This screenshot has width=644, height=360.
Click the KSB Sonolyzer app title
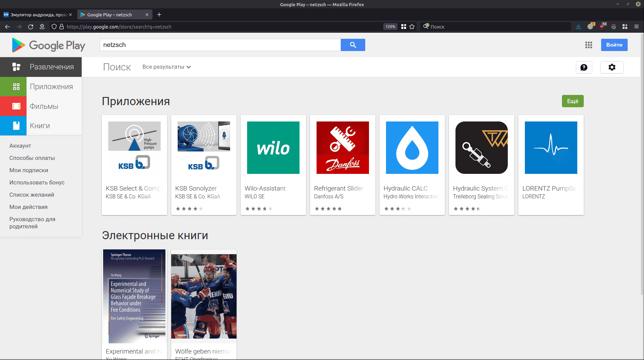pyautogui.click(x=196, y=188)
